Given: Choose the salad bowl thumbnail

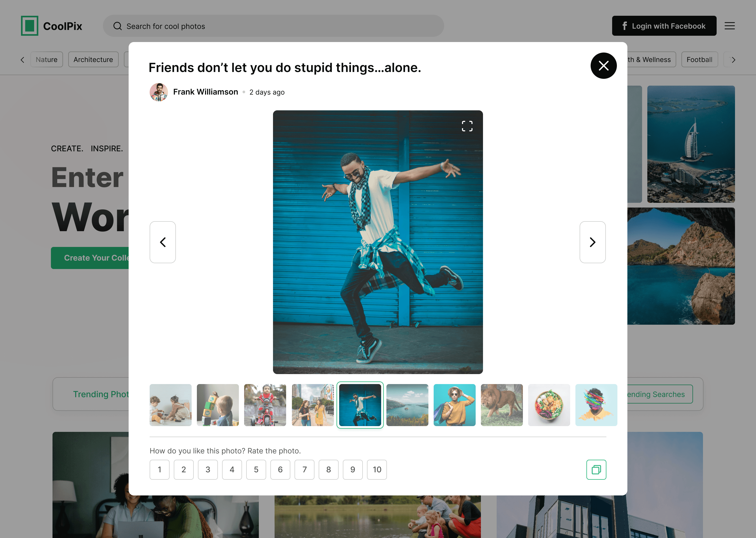Looking at the screenshot, I should [x=549, y=405].
